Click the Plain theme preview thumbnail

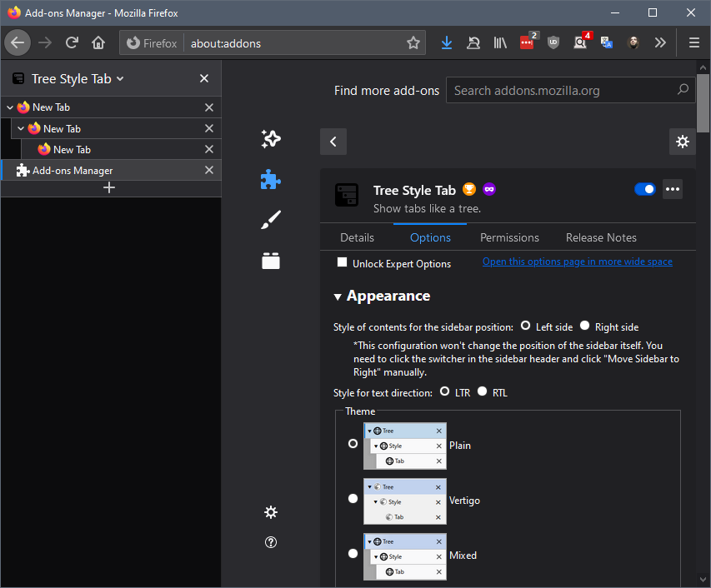405,446
